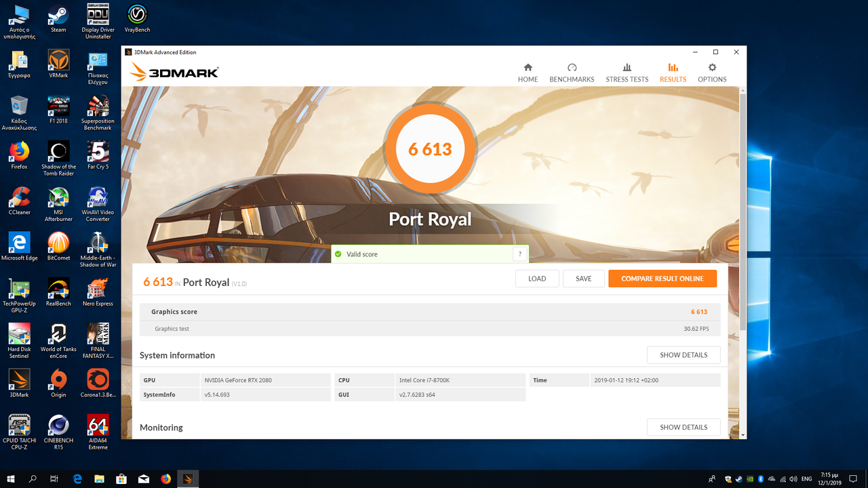
Task: Click the LOAD result button
Action: (537, 279)
